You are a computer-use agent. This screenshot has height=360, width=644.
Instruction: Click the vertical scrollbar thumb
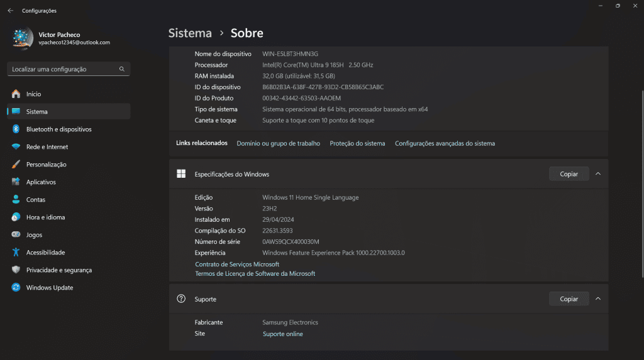click(x=642, y=183)
